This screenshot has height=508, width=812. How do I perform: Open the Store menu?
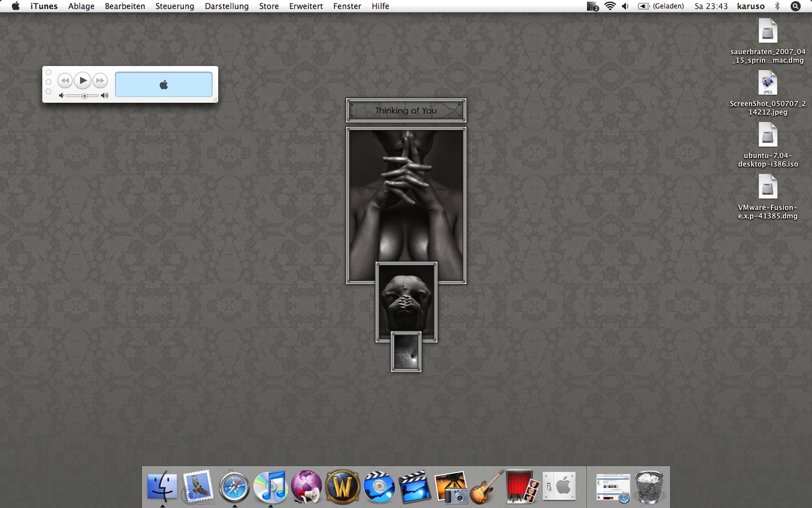(269, 6)
